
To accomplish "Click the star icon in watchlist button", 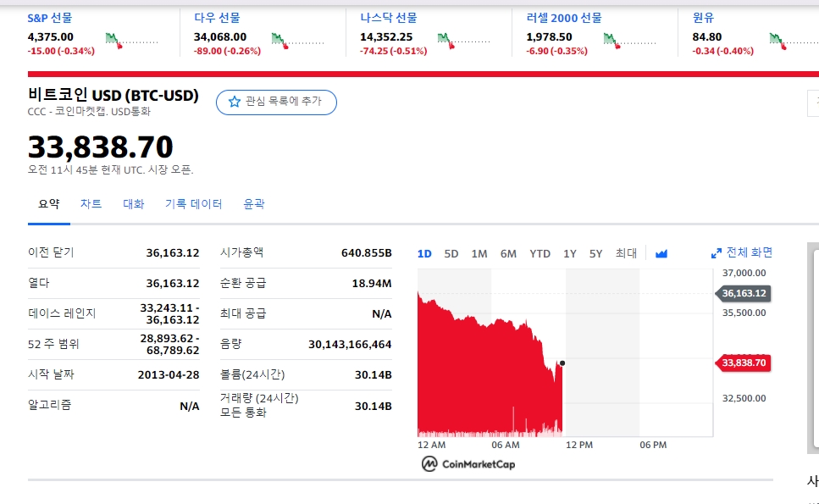I will 235,102.
